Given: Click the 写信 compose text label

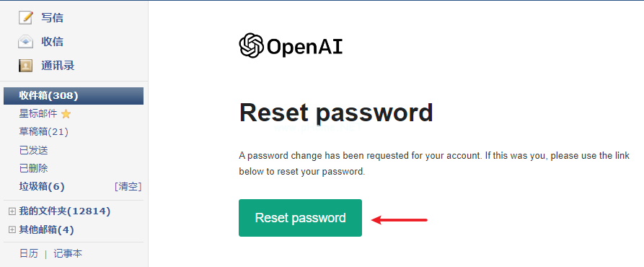Looking at the screenshot, I should pyautogui.click(x=52, y=17).
